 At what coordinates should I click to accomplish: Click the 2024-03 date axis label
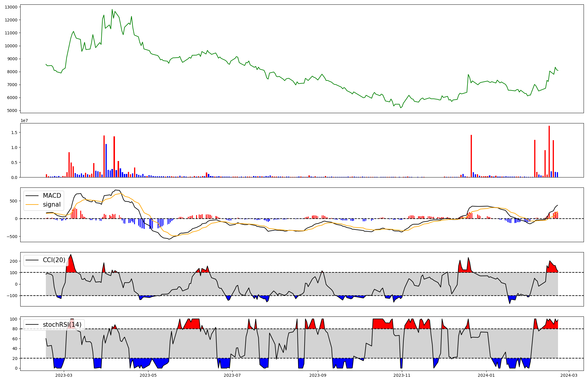pos(569,375)
